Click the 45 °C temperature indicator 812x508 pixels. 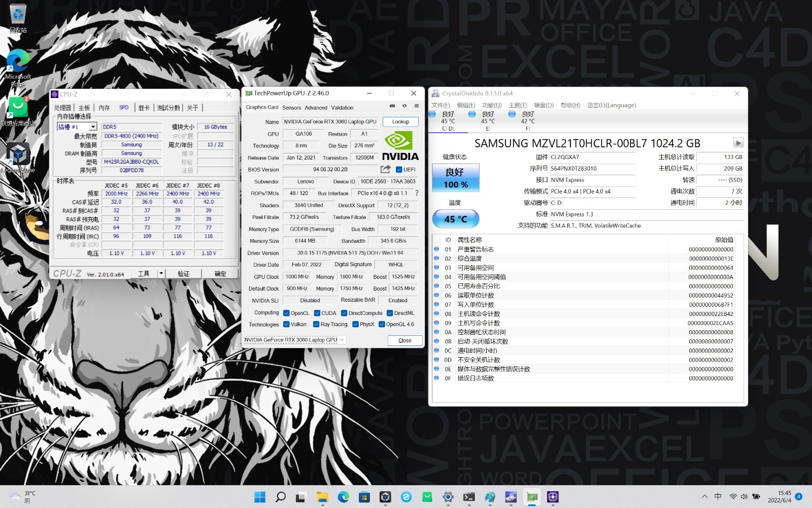tap(456, 219)
